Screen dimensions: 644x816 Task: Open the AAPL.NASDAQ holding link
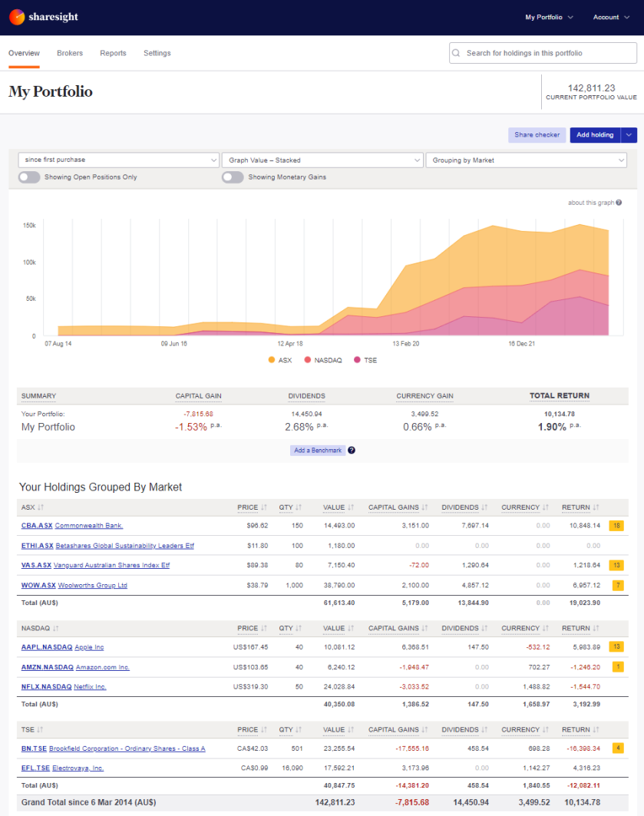coord(47,647)
